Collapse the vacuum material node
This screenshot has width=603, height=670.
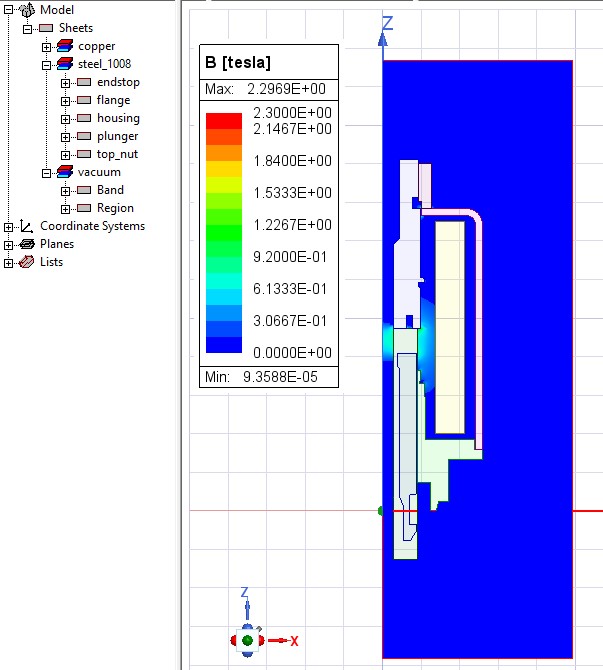click(46, 172)
